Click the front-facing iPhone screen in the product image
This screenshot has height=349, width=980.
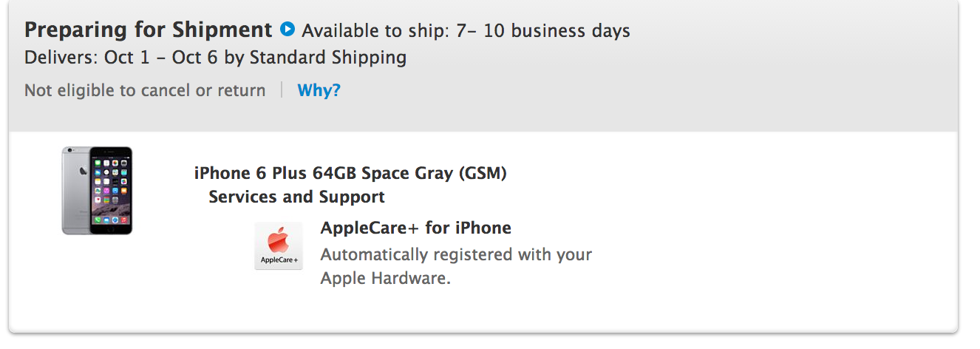click(x=109, y=190)
